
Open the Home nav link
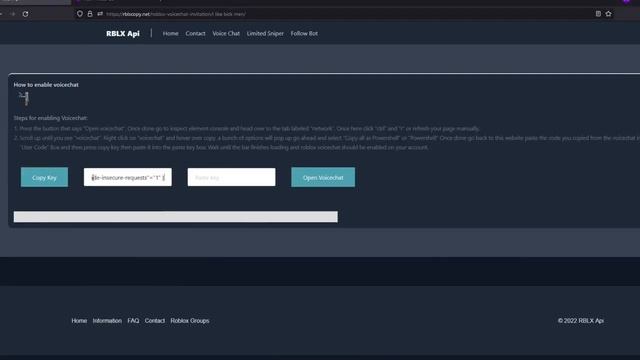coord(171,33)
